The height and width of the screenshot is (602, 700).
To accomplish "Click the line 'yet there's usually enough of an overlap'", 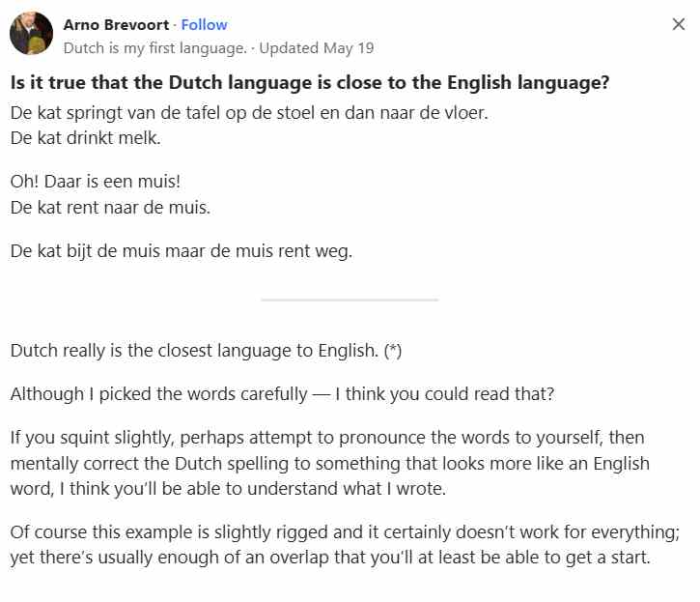I will (330, 558).
